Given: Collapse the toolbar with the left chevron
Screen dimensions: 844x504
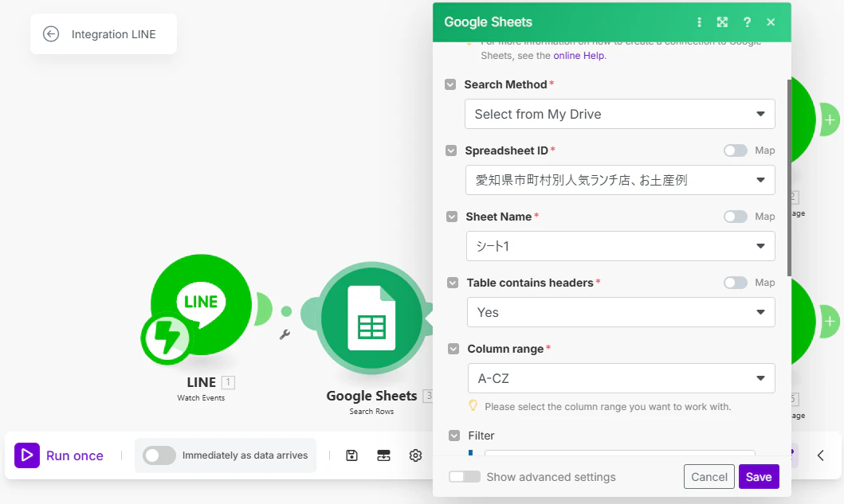Looking at the screenshot, I should (x=820, y=455).
